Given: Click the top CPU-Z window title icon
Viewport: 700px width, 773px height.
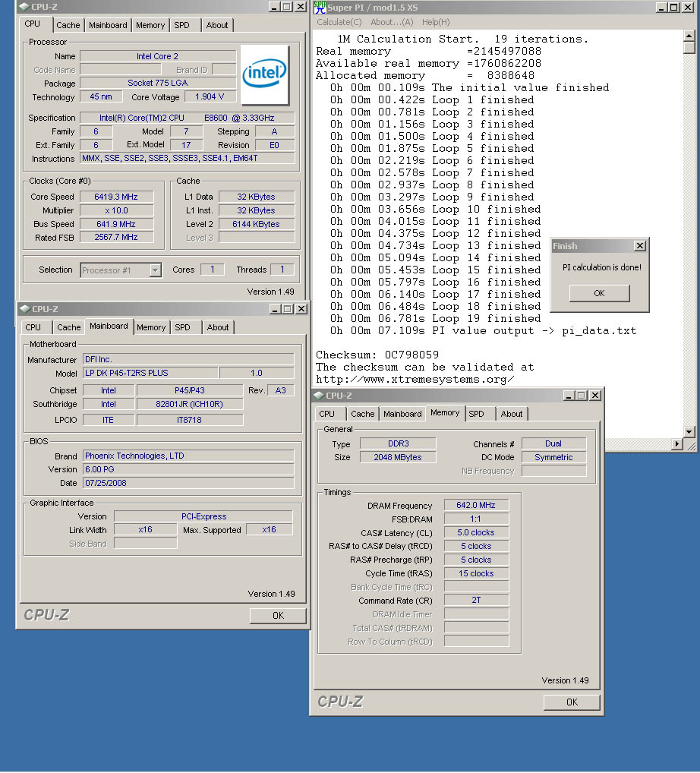Looking at the screenshot, I should (x=24, y=7).
